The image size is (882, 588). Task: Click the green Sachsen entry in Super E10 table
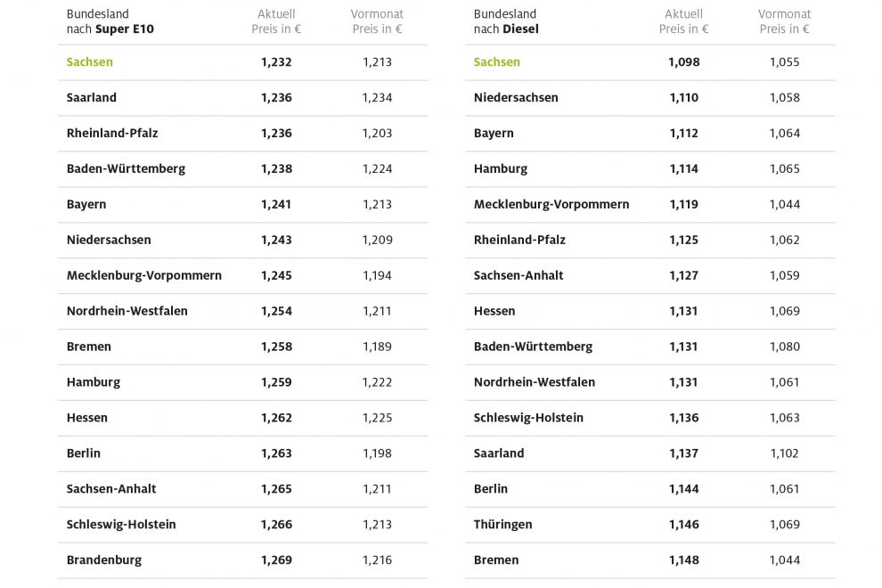90,62
